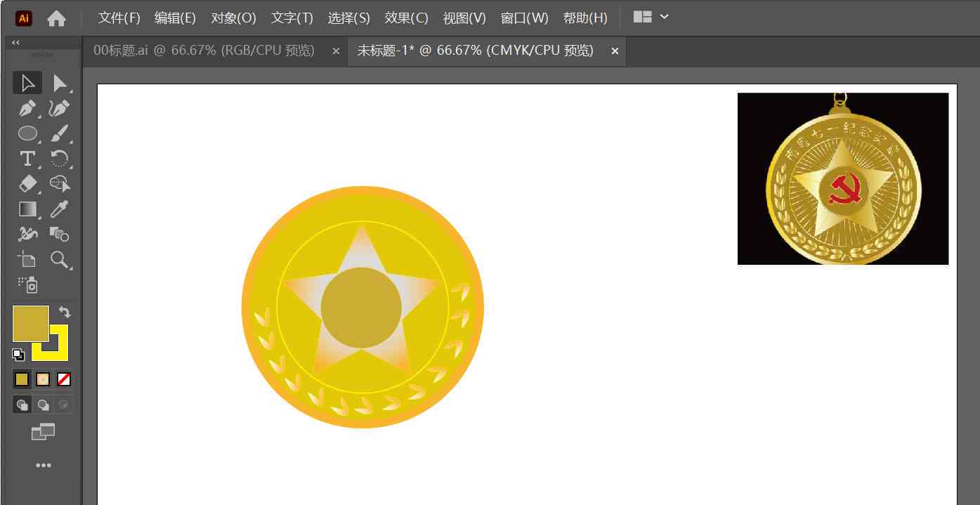This screenshot has width=980, height=505.
Task: Select the Eyedropper tool
Action: click(60, 209)
